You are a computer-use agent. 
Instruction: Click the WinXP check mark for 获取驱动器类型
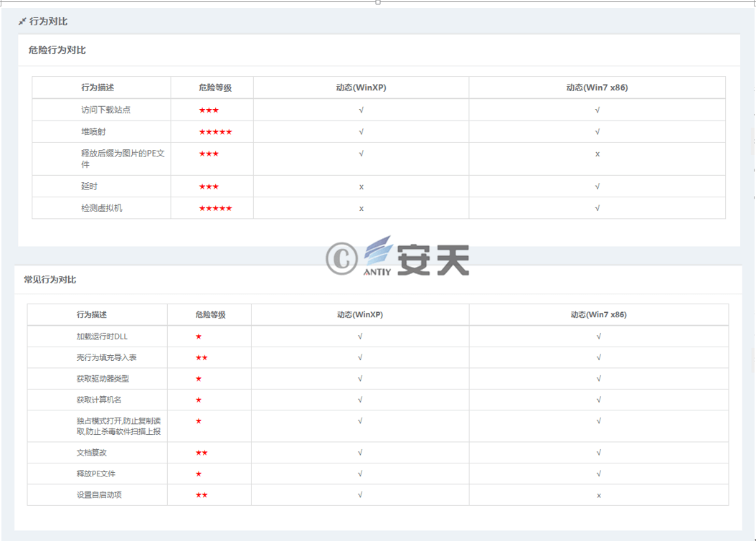coord(360,379)
